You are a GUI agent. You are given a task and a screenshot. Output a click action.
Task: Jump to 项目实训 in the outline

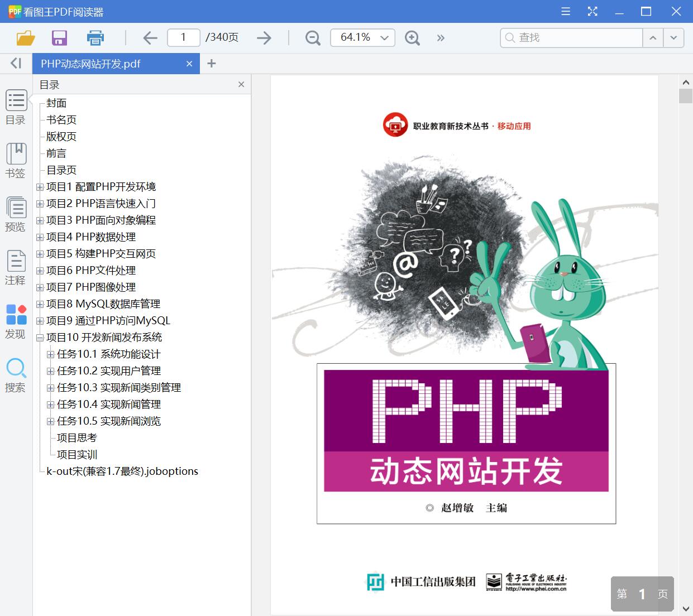point(77,455)
